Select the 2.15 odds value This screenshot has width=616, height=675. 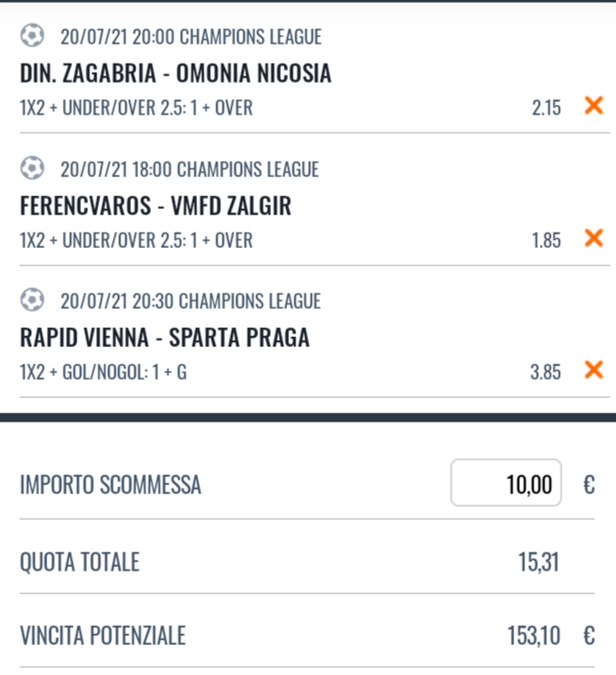(x=546, y=107)
